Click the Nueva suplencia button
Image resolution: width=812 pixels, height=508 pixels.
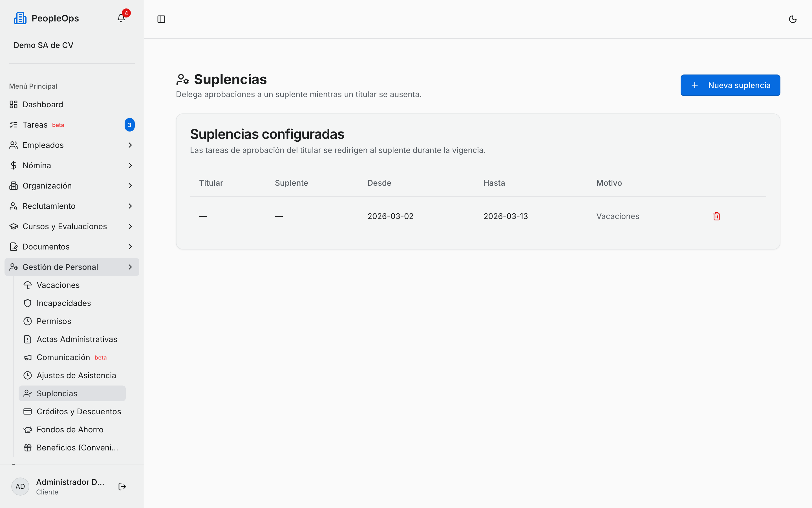point(730,85)
